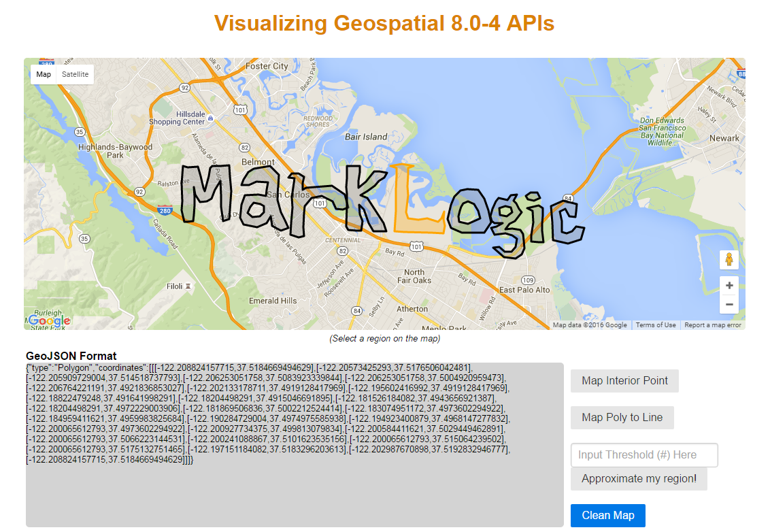
Task: Select the Map view tab
Action: pos(44,74)
